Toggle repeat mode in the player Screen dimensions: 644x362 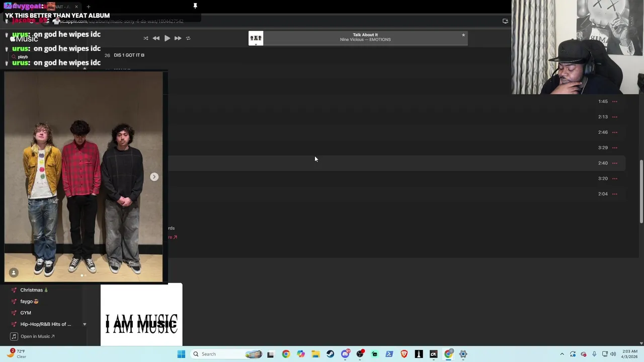coord(188,38)
